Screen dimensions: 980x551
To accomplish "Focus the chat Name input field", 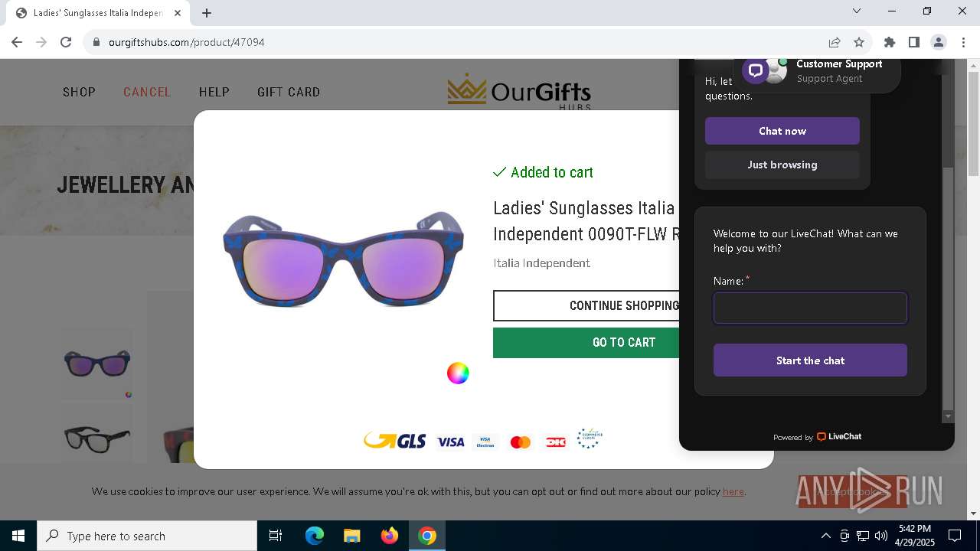I will pos(810,308).
